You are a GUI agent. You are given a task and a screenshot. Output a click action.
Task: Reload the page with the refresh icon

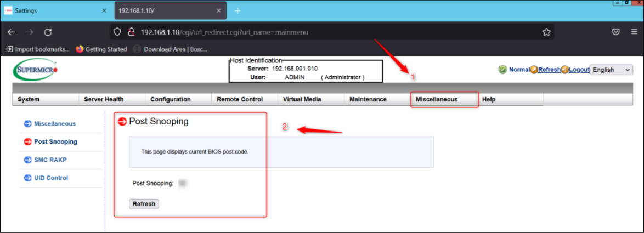pos(48,32)
